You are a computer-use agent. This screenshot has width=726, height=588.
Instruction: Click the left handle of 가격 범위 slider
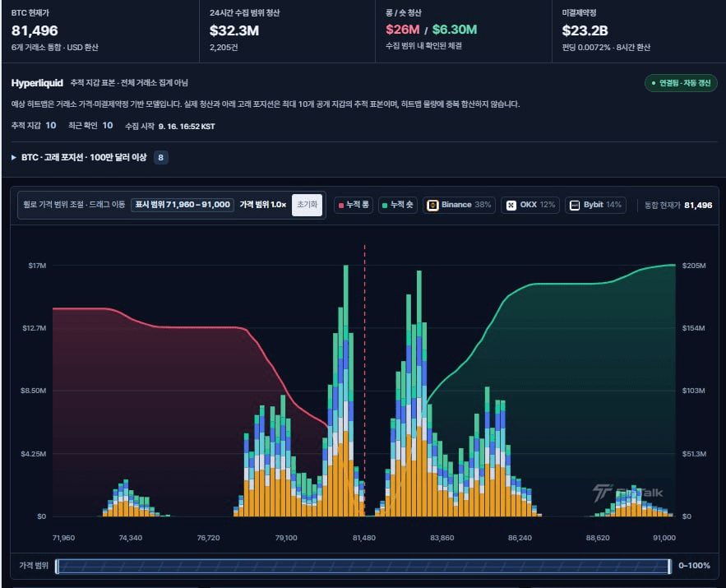[x=57, y=567]
